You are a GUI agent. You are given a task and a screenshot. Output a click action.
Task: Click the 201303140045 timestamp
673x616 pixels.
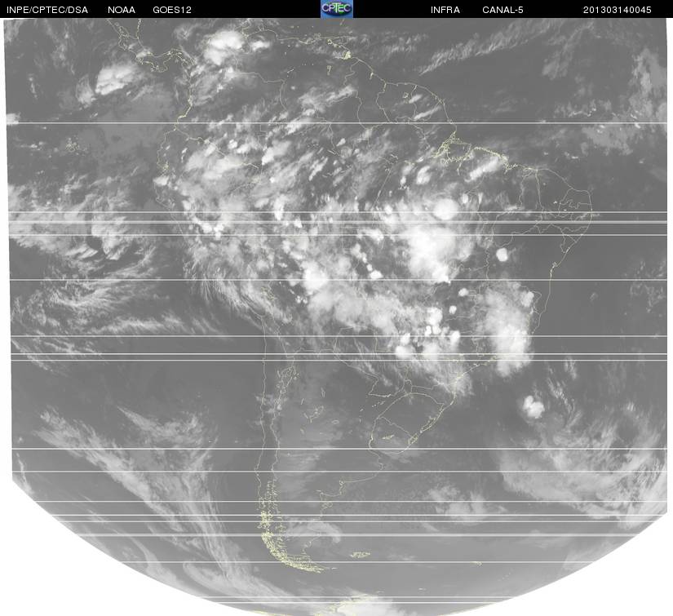tap(618, 10)
